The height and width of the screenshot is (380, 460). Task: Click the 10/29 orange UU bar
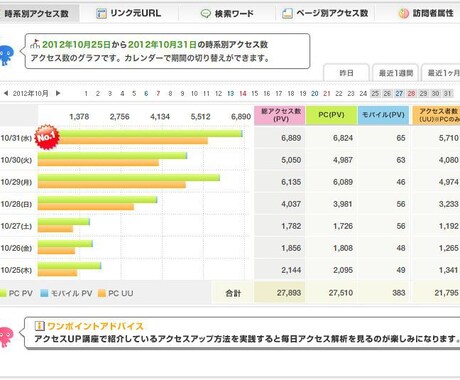point(112,185)
